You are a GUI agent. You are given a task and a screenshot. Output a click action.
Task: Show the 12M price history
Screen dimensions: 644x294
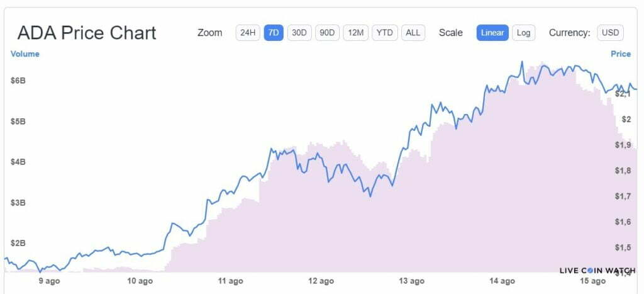click(355, 33)
